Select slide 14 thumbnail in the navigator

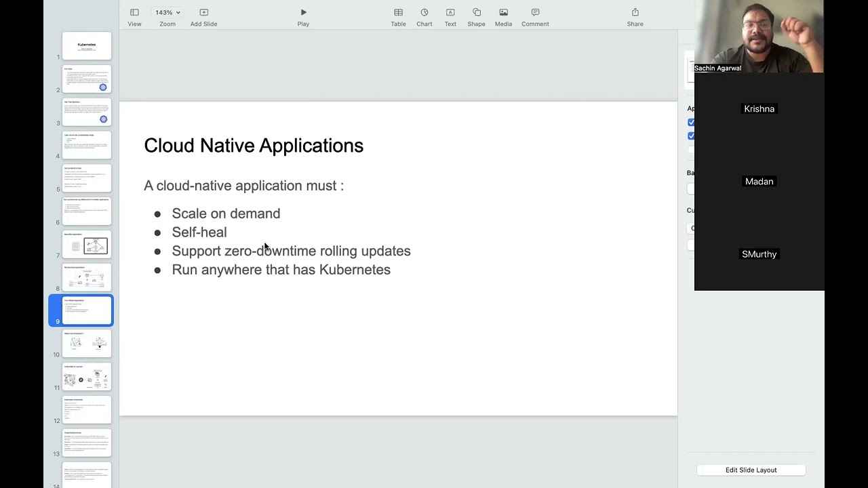[x=87, y=476]
